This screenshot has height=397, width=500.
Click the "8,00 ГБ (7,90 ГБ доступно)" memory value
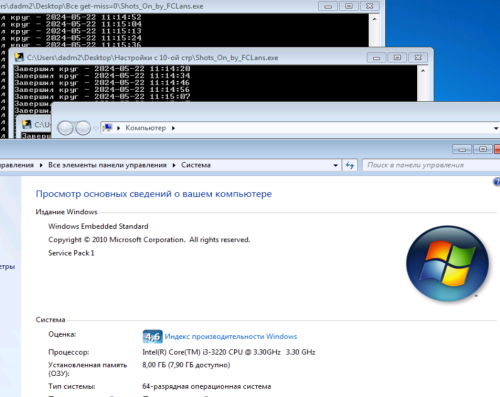point(186,365)
